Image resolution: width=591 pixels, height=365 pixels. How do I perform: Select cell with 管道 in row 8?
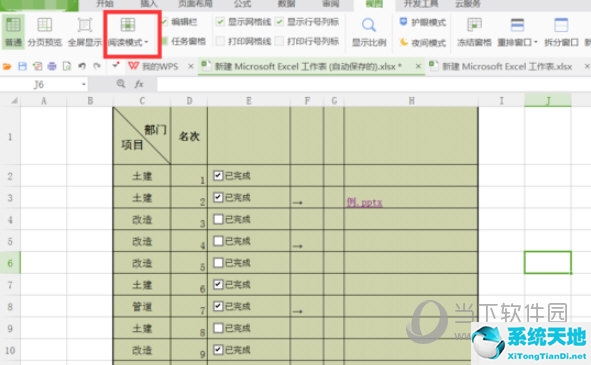click(x=142, y=306)
